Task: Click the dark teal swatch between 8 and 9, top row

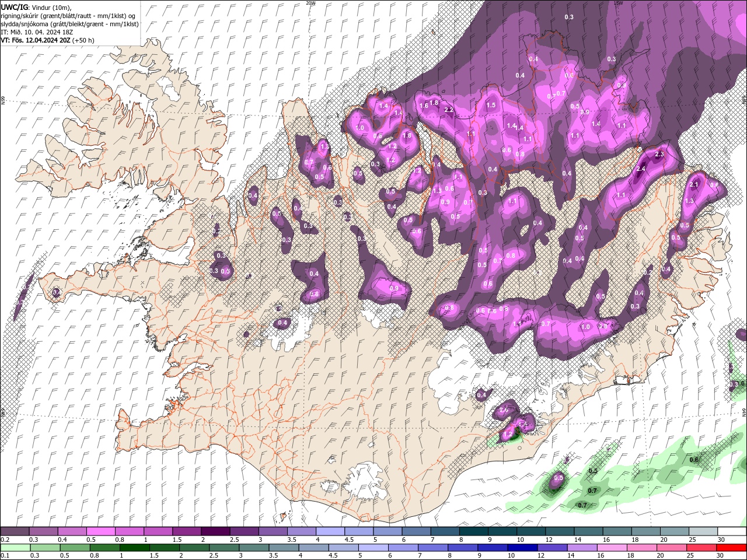Action: coord(473,531)
